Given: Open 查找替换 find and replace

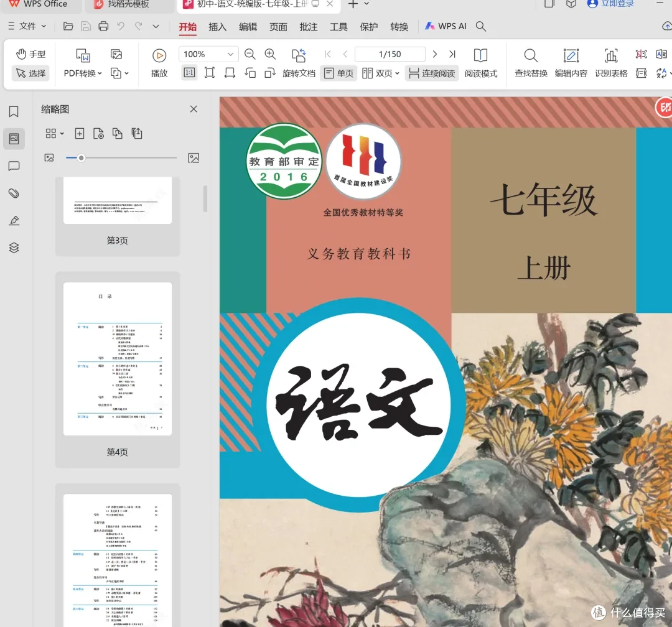Looking at the screenshot, I should click(531, 63).
